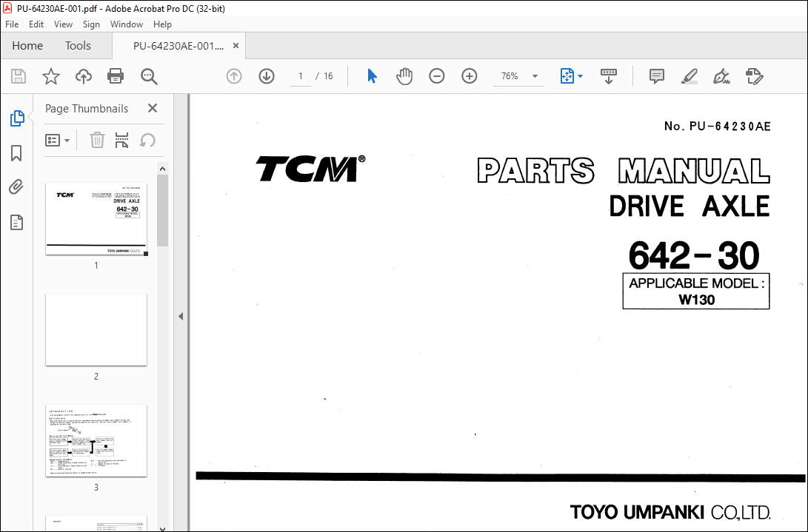The width and height of the screenshot is (808, 532).
Task: Close the Page Thumbnails panel
Action: point(153,108)
